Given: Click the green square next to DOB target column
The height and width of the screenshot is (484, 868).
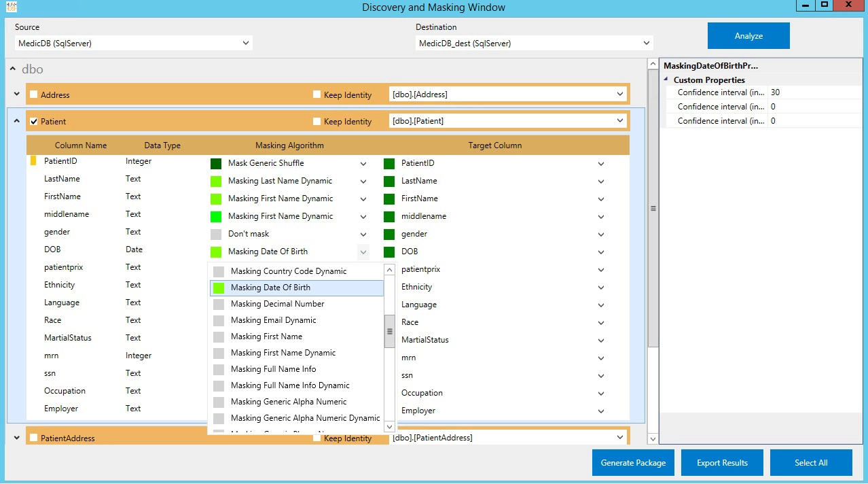Looking at the screenshot, I should (x=389, y=252).
